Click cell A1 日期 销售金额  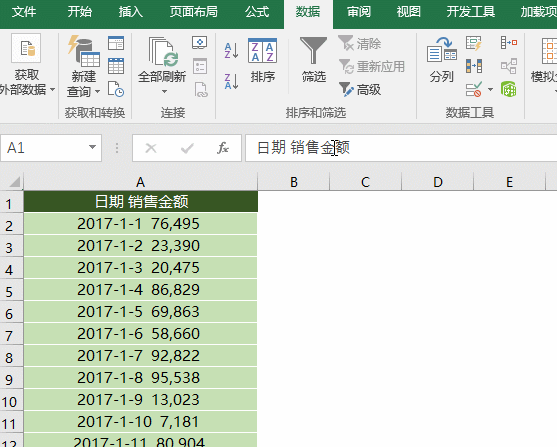(141, 201)
